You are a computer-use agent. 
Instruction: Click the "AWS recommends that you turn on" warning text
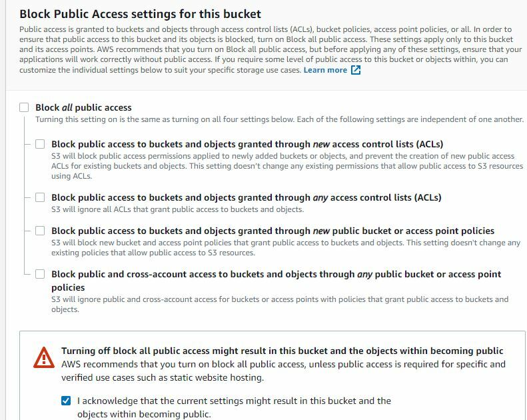click(x=283, y=364)
